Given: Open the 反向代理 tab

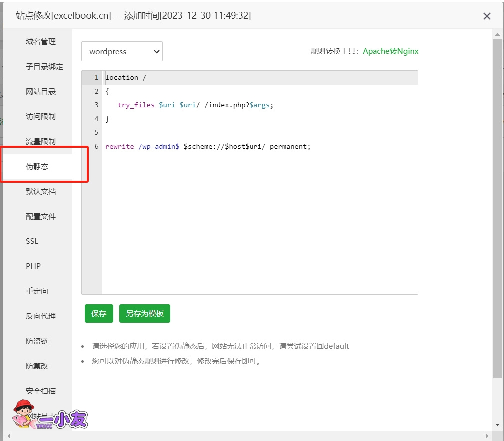Looking at the screenshot, I should pyautogui.click(x=41, y=316).
